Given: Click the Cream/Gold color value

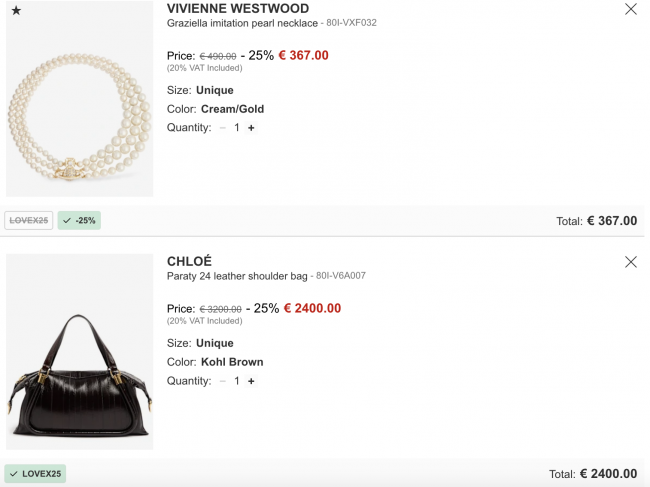Looking at the screenshot, I should click(x=233, y=109).
